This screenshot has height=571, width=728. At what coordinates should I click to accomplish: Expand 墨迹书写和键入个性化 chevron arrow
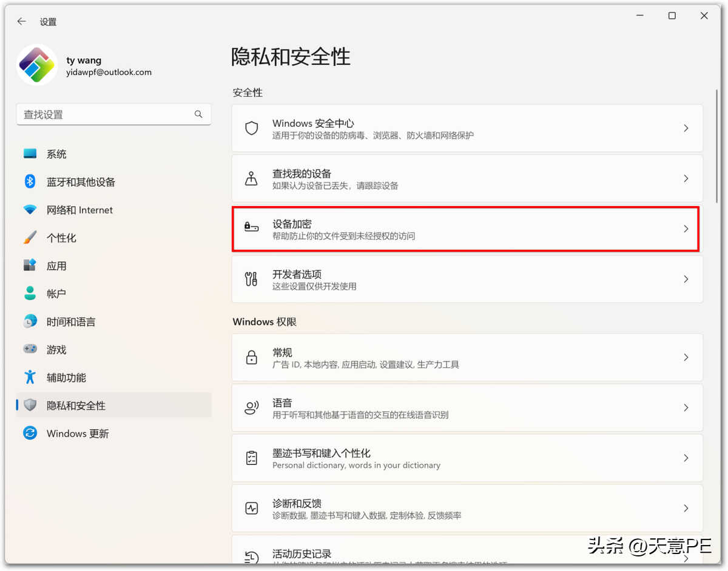686,458
